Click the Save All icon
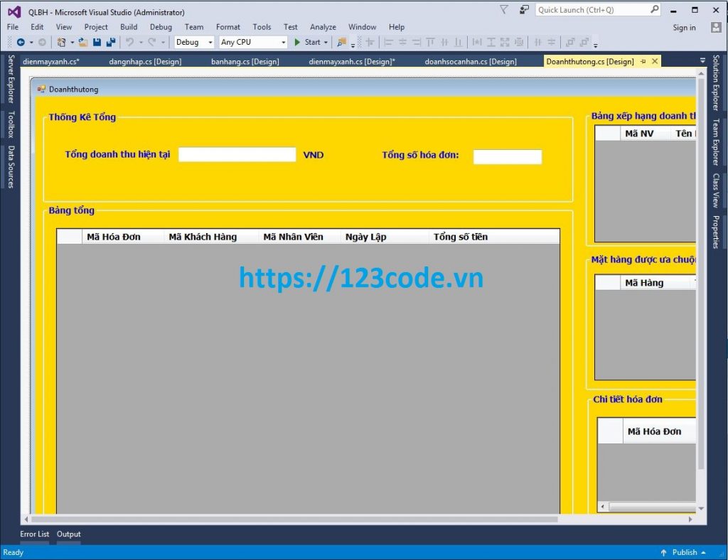 (110, 43)
